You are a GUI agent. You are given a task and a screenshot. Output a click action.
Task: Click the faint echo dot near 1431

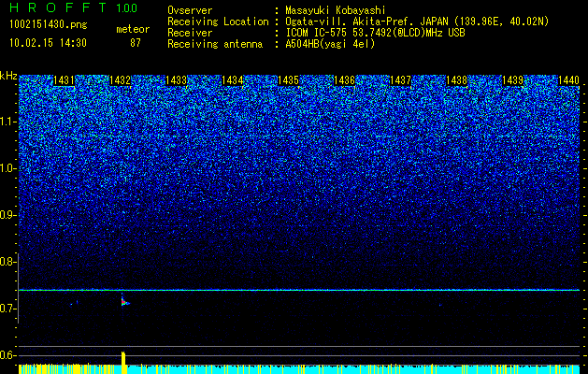72,304
